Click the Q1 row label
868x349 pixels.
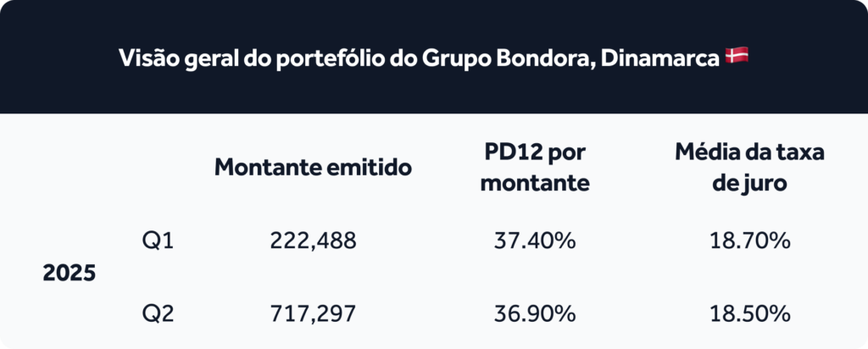pos(159,241)
